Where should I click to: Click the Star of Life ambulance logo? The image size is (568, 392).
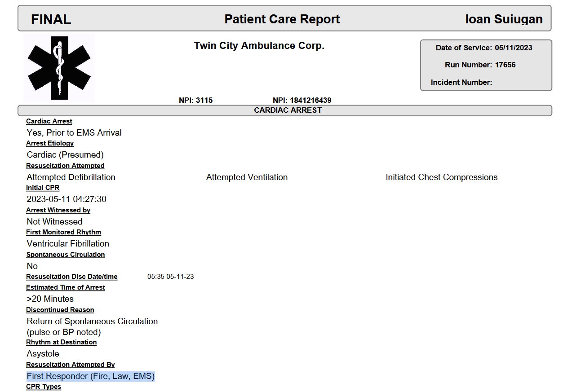(59, 67)
